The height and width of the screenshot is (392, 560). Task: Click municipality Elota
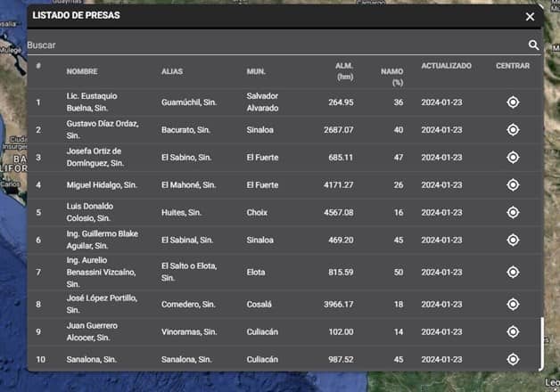point(256,272)
